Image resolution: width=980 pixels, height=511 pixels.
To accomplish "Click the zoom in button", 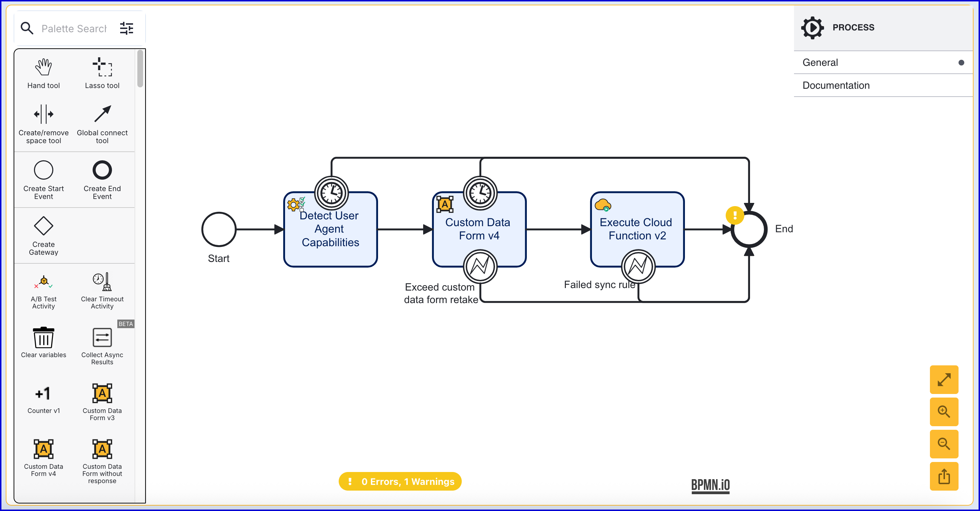I will coord(944,412).
